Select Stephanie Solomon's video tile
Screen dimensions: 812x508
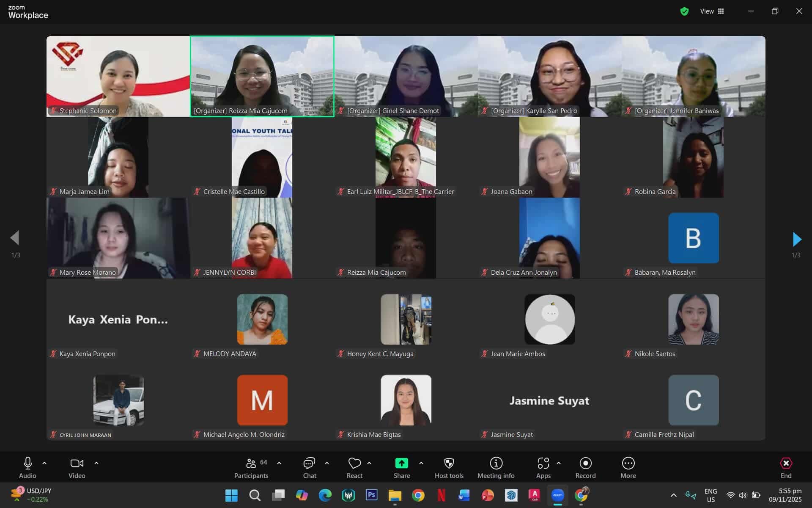click(x=118, y=76)
